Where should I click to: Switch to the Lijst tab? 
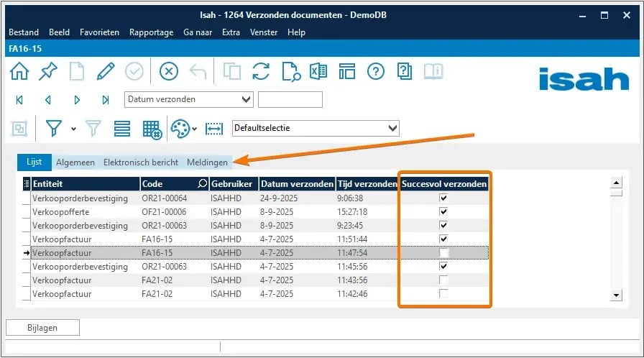pyautogui.click(x=34, y=162)
